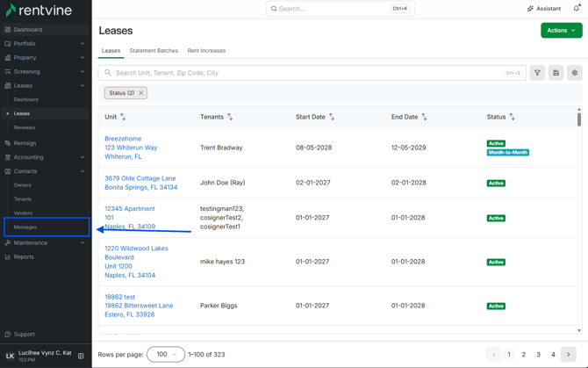Click tenant name Trent Bradway
This screenshot has height=368, width=588.
pos(221,148)
